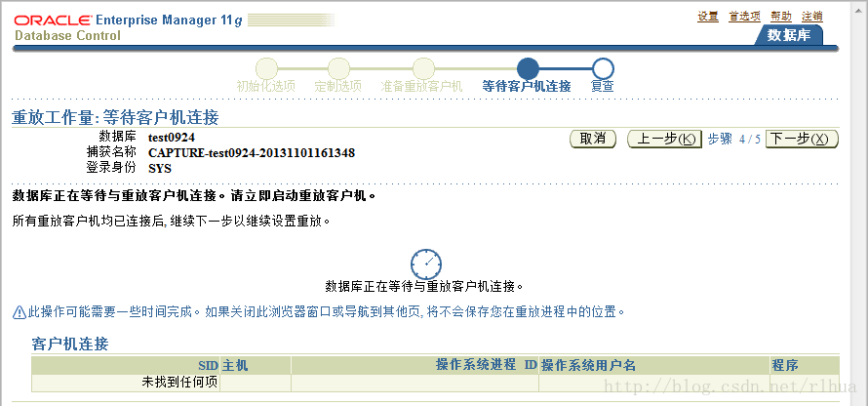This screenshot has width=868, height=406.
Task: Click the SYS login identity value
Action: (160, 169)
